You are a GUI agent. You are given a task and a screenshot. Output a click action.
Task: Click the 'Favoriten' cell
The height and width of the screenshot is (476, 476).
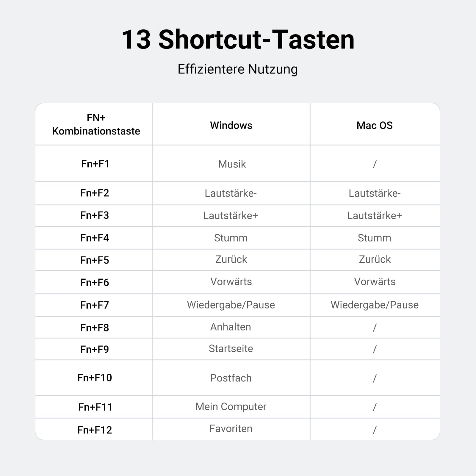point(231,428)
